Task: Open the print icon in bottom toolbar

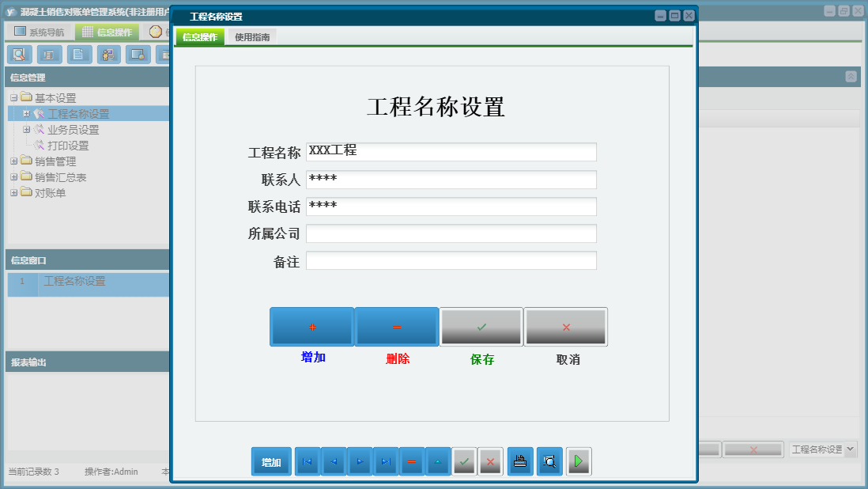Action: (x=519, y=461)
